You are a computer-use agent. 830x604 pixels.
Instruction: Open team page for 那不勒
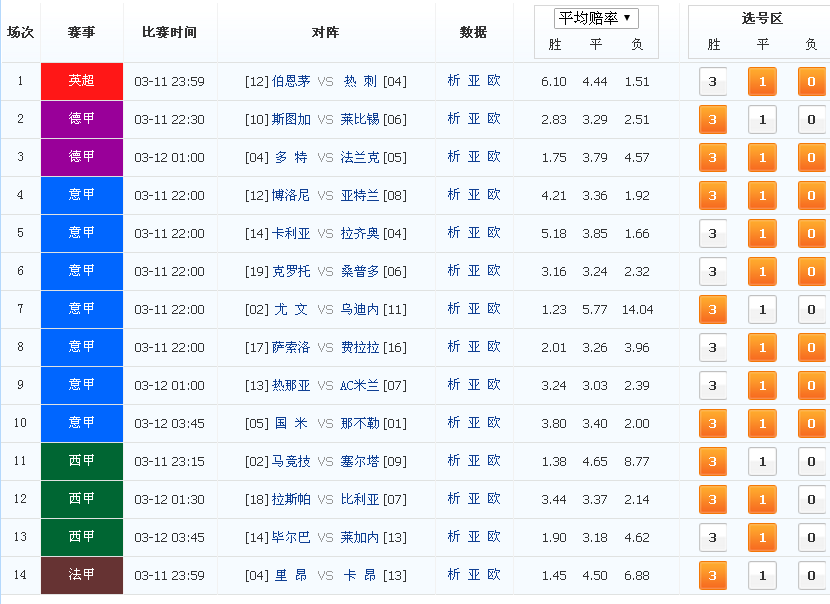pos(359,423)
